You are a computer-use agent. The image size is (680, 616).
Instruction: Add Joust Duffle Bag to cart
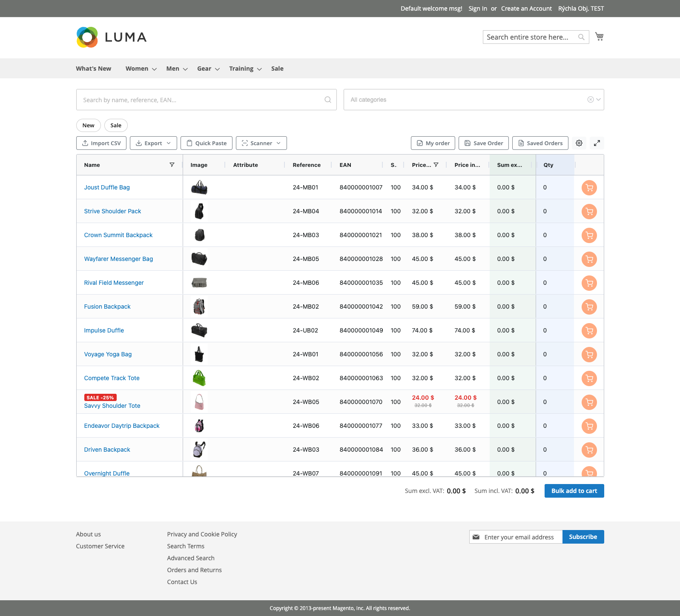point(589,187)
